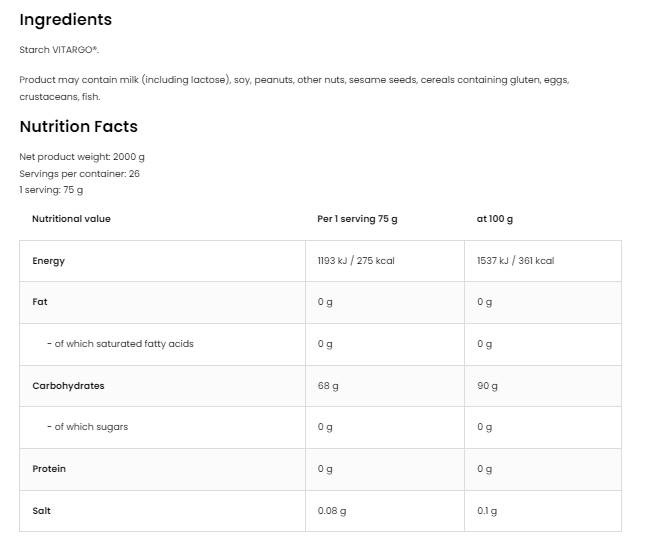649x551 pixels.
Task: Click the 1193 kJ / 275 kcal cell
Action: tap(356, 261)
